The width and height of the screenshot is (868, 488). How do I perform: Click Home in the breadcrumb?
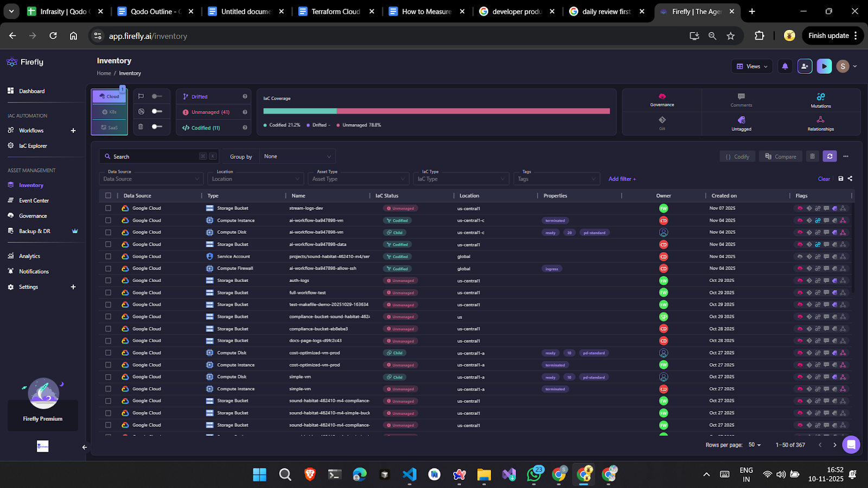point(104,73)
